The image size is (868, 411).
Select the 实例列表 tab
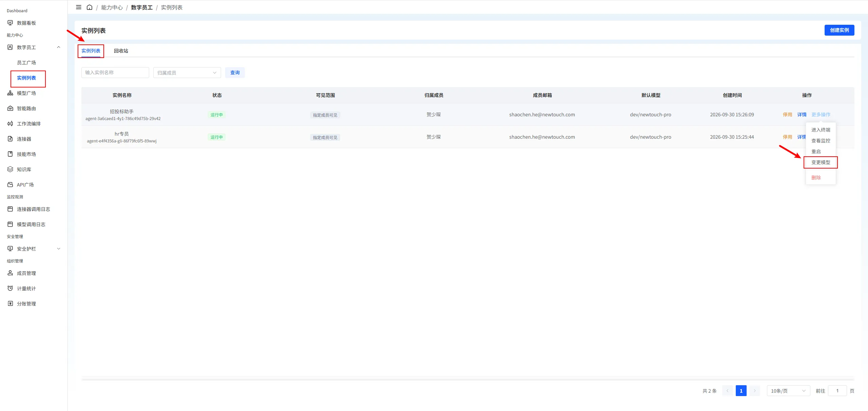point(91,51)
